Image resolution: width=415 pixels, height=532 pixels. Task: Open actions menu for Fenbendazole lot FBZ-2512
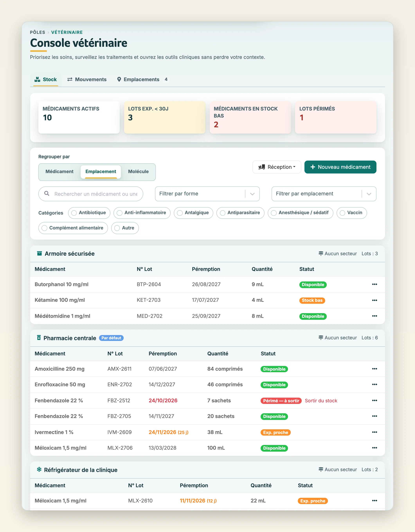pos(374,400)
